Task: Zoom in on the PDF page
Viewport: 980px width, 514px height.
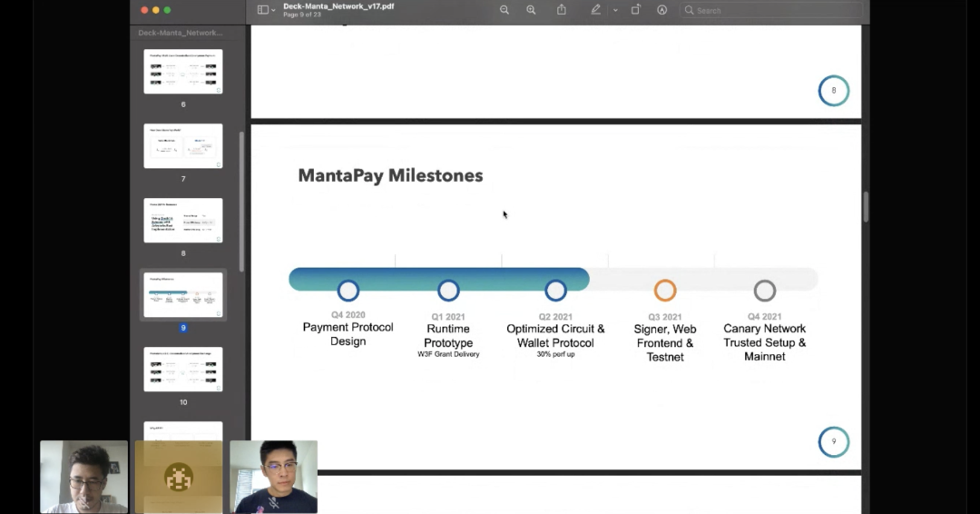Action: pos(531,10)
